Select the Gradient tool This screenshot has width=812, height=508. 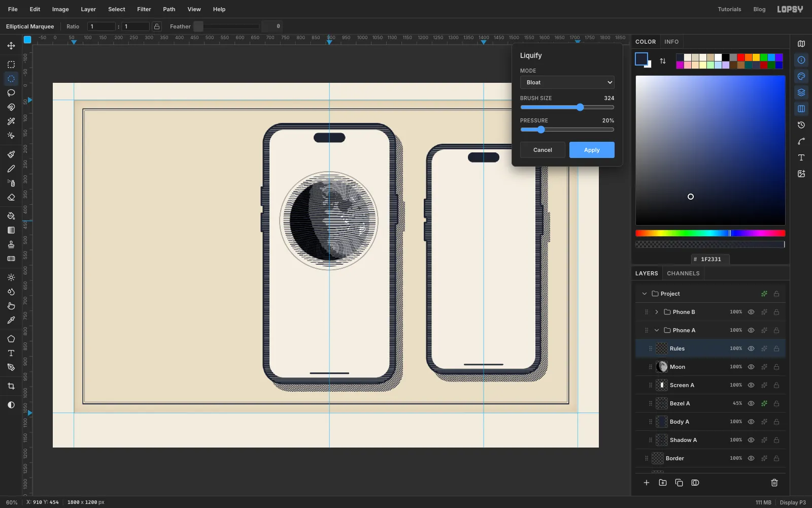pyautogui.click(x=11, y=230)
